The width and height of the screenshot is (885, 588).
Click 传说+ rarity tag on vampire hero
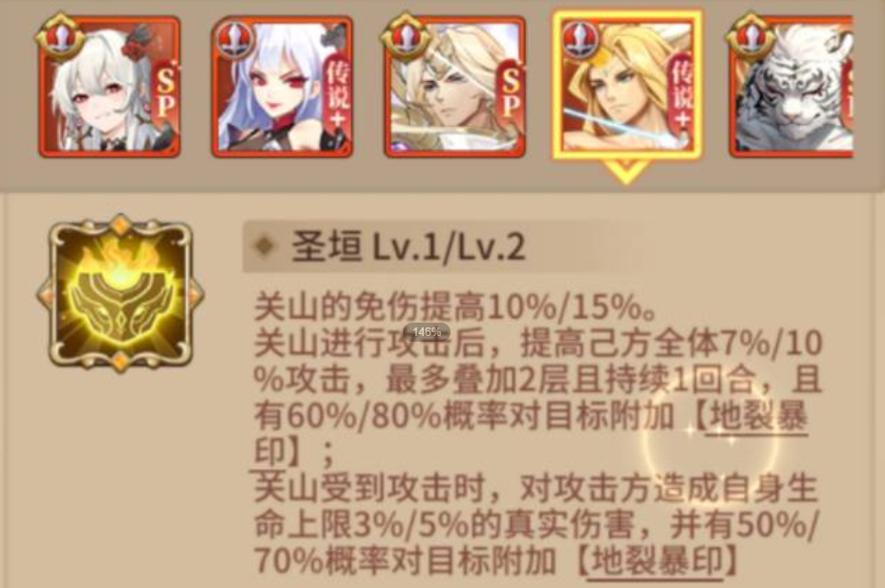(338, 95)
